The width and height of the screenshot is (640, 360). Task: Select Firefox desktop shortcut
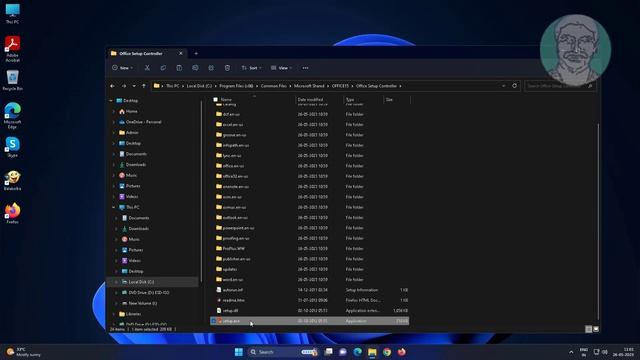[x=12, y=213]
